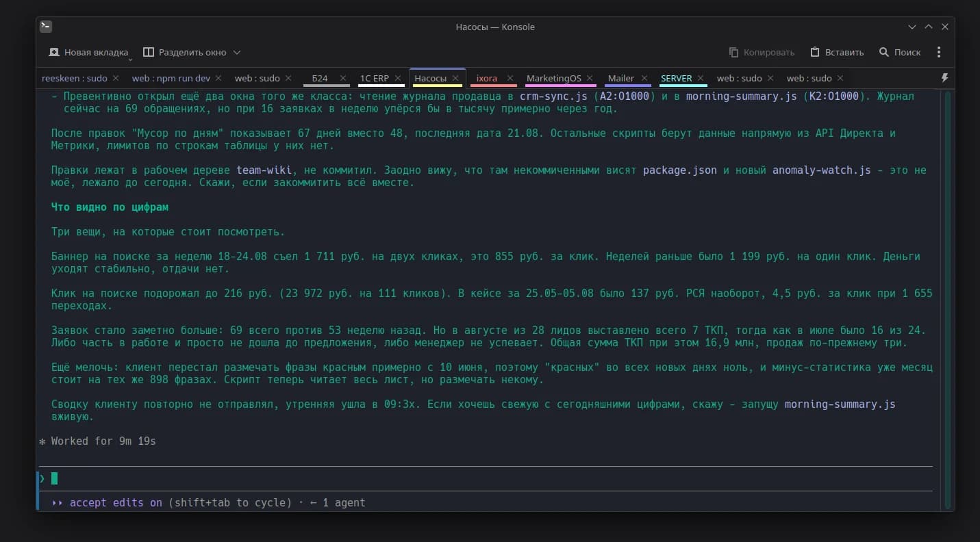
Task: Expand the Новая вкладка dropdown arrow
Action: pos(129,60)
